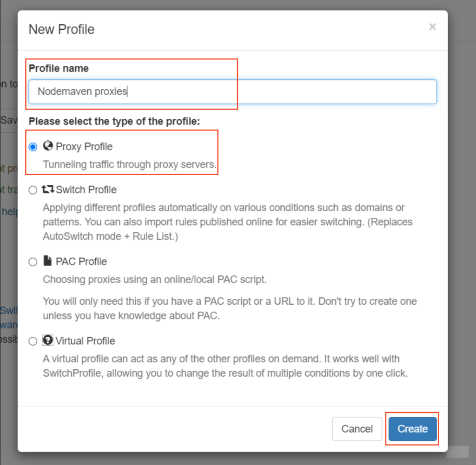Click the document icon beside PAC Profile
Image resolution: width=476 pixels, height=465 pixels.
coord(48,261)
